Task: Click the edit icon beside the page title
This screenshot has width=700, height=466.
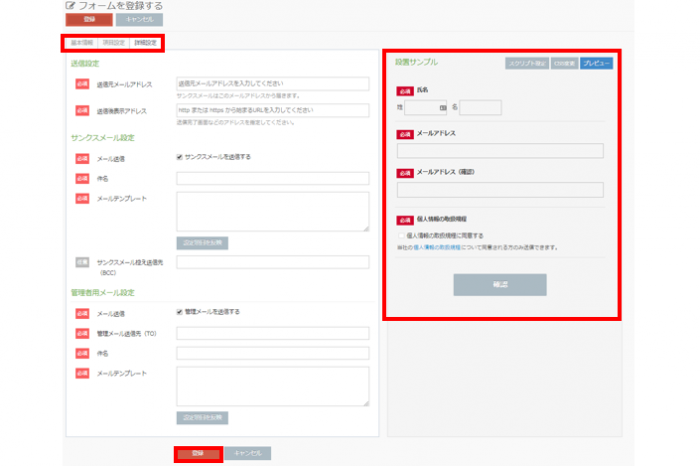Action: point(70,6)
